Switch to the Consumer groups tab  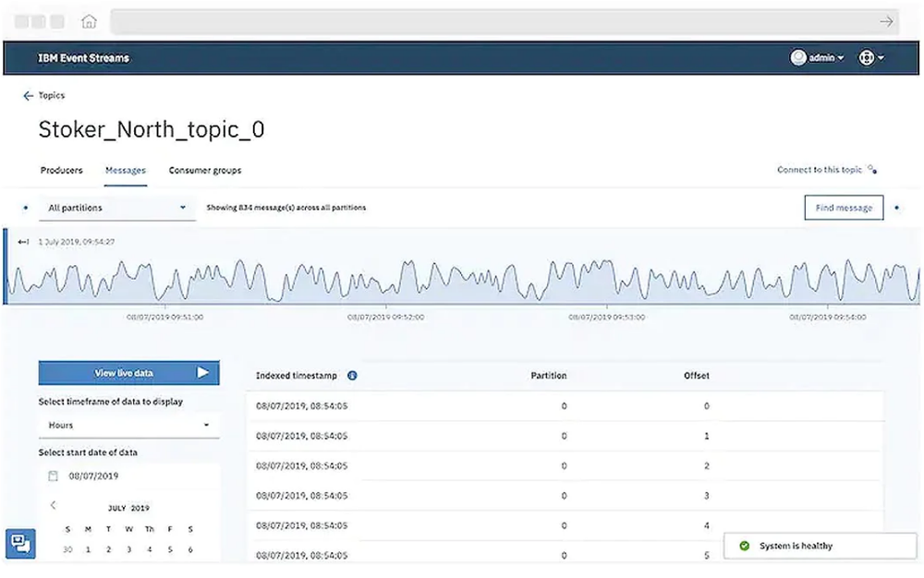tap(205, 170)
